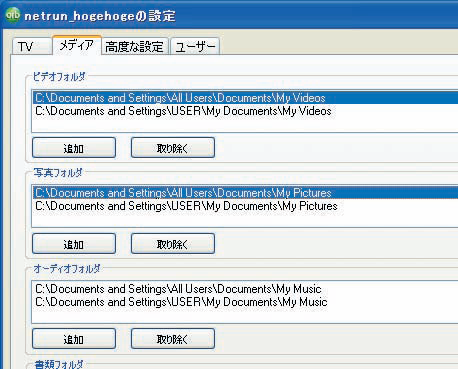Select USER\My Documents\My Pictures path
This screenshot has height=369, width=458.
246,206
